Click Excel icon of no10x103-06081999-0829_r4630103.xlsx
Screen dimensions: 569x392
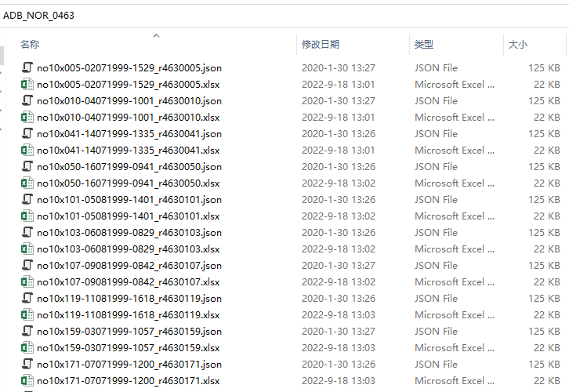point(27,249)
